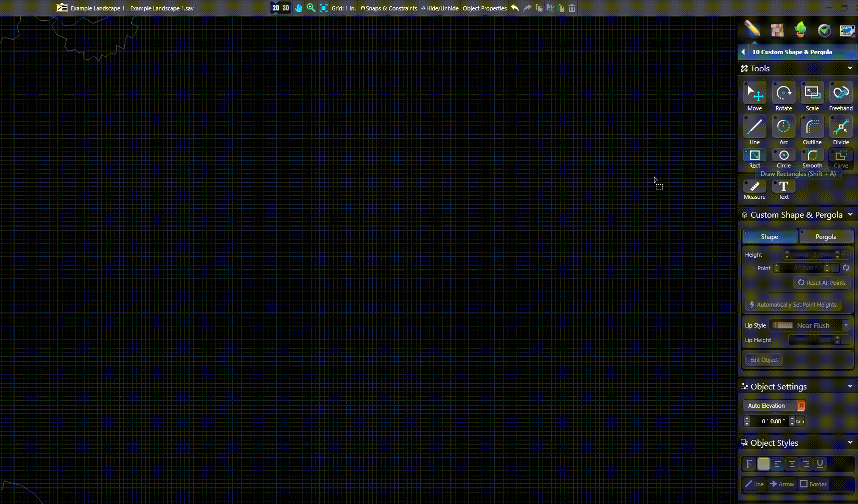Set text alignment to center
The width and height of the screenshot is (858, 504).
[x=792, y=464]
